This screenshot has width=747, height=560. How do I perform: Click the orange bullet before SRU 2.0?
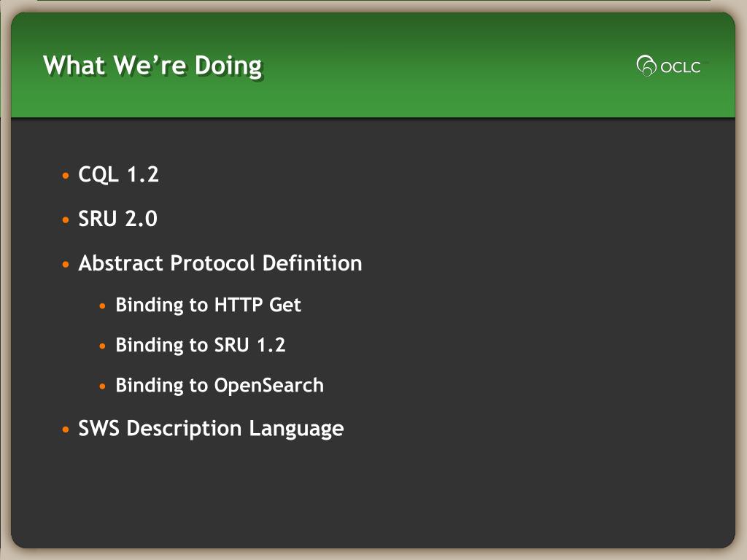coord(66,220)
